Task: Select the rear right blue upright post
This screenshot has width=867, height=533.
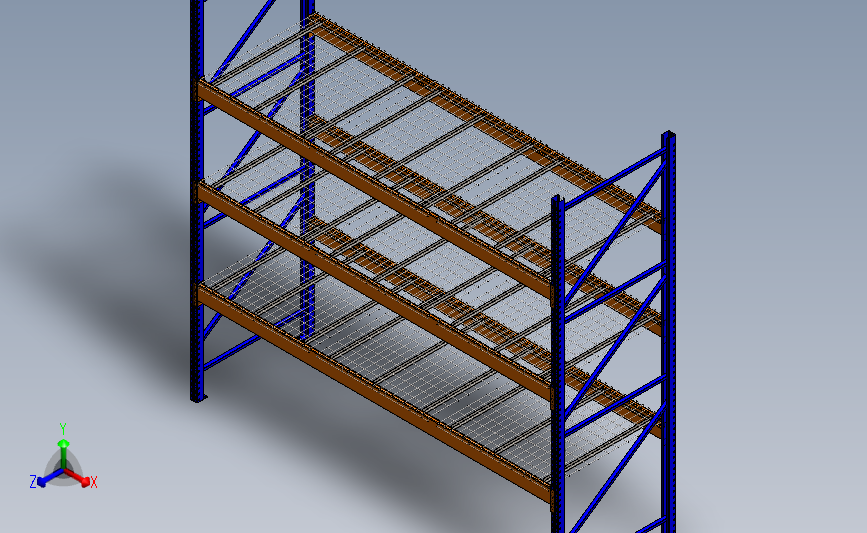Action: 668,332
